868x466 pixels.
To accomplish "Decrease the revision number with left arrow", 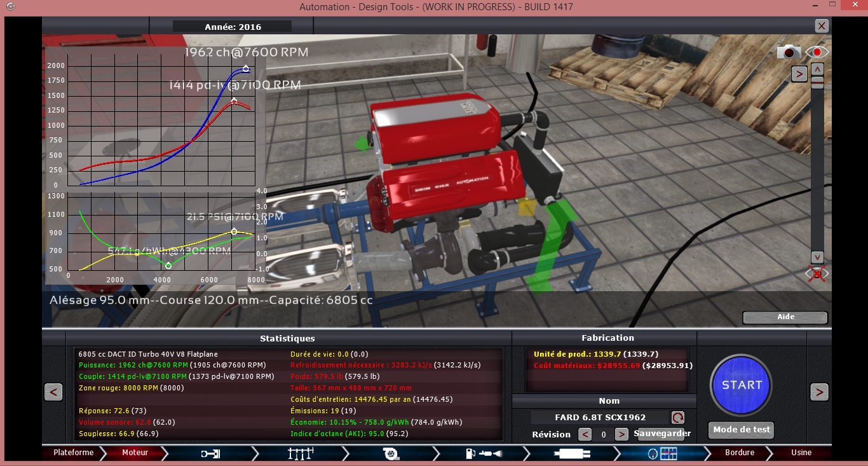I will coord(585,434).
